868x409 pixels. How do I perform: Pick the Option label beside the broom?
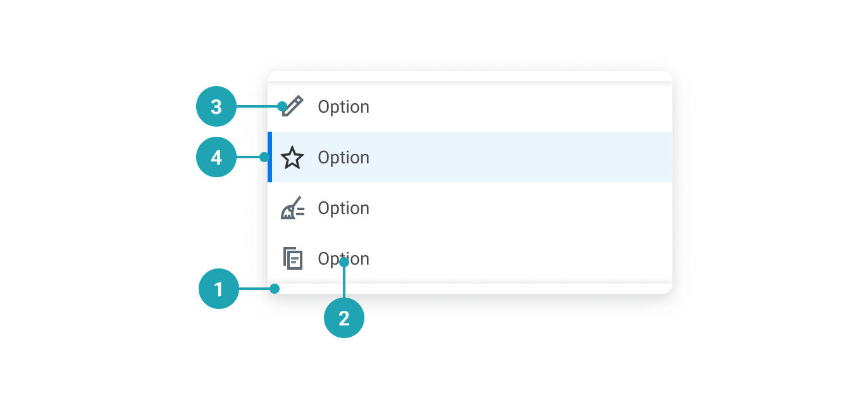pyautogui.click(x=344, y=208)
